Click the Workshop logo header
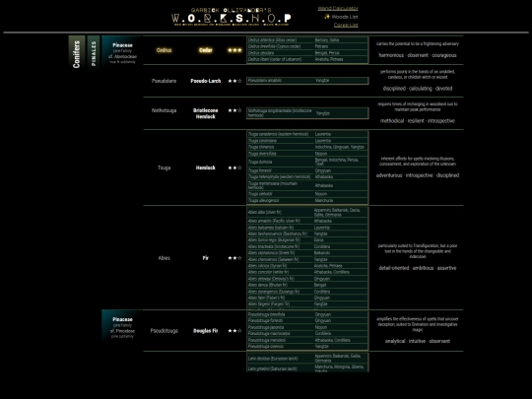 232,17
